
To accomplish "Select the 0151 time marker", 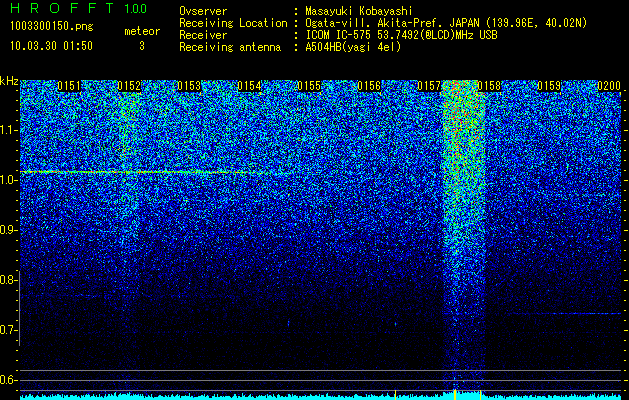I will point(69,86).
